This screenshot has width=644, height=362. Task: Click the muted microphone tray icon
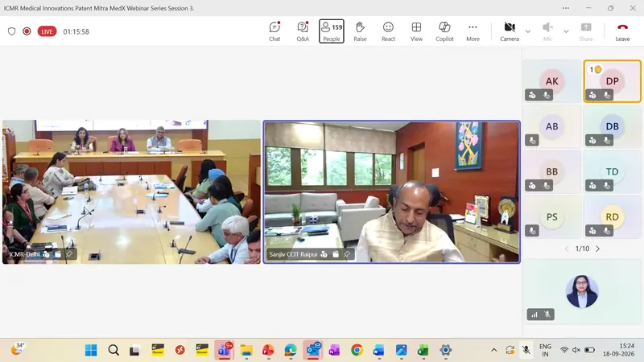(x=526, y=350)
